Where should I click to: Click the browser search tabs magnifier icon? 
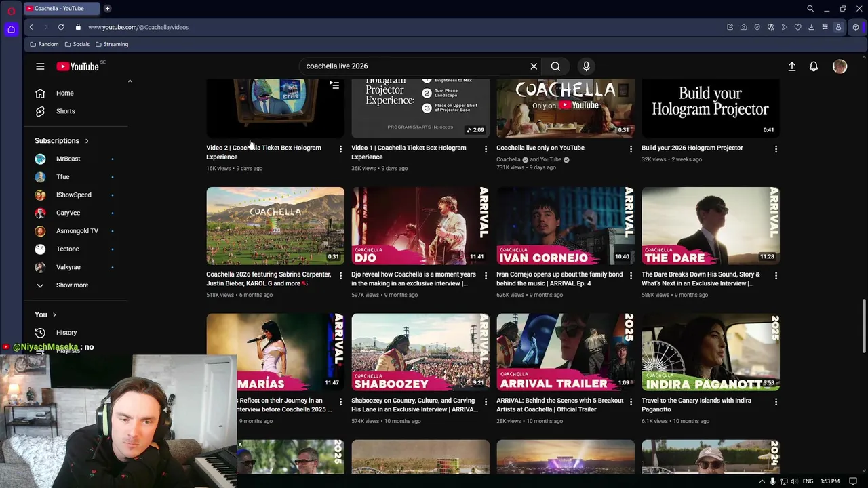[x=810, y=9]
